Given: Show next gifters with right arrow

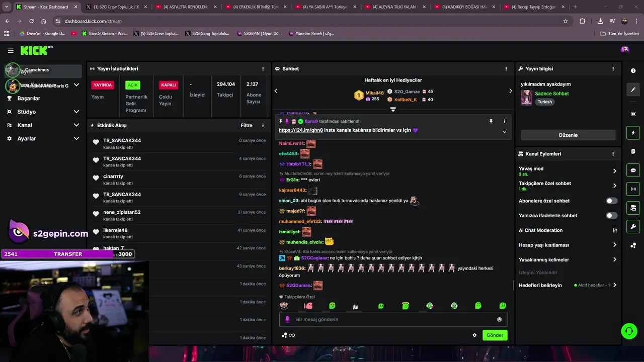Looking at the screenshot, I should 510,91.
